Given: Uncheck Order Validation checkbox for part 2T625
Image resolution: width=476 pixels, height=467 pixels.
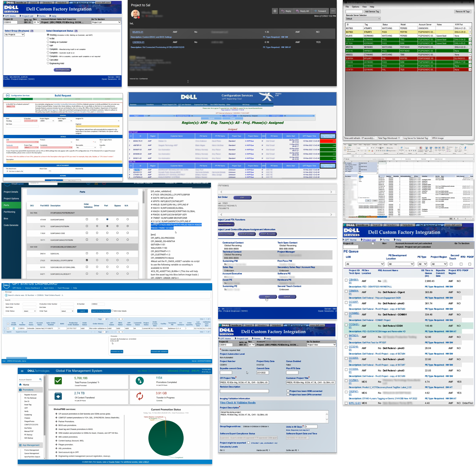Looking at the screenshot, I should [x=87, y=260].
